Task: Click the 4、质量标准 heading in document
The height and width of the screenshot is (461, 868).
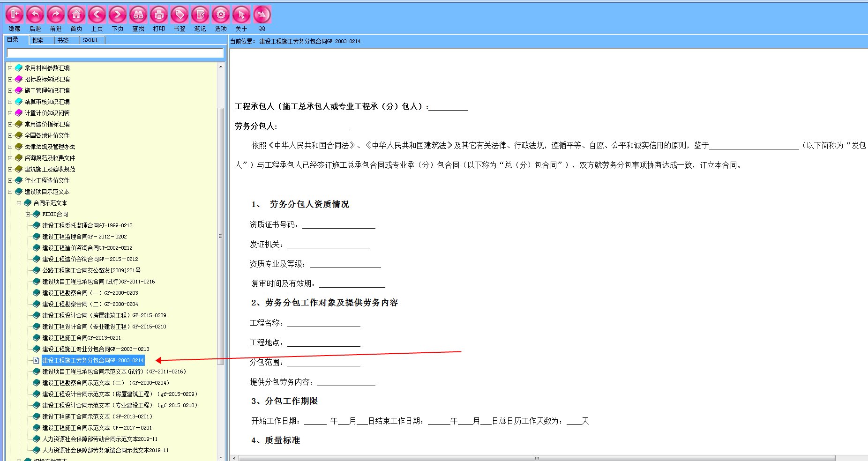Action: (276, 440)
